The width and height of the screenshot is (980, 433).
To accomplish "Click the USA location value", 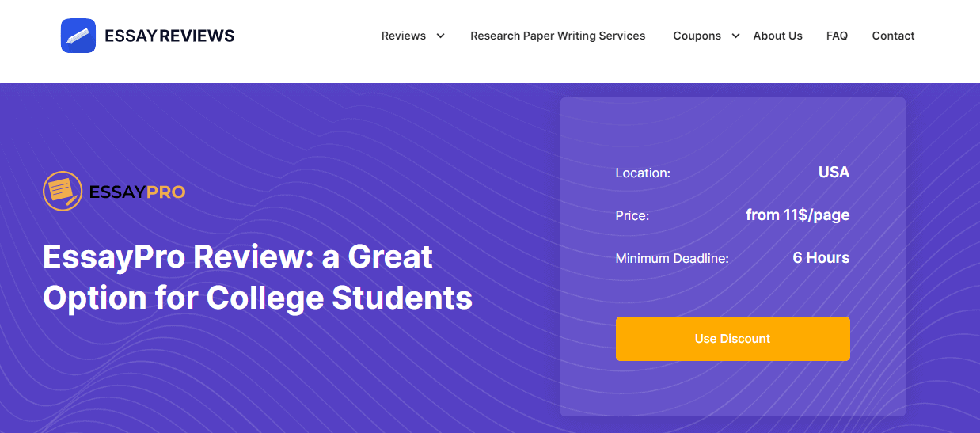I will (x=834, y=172).
